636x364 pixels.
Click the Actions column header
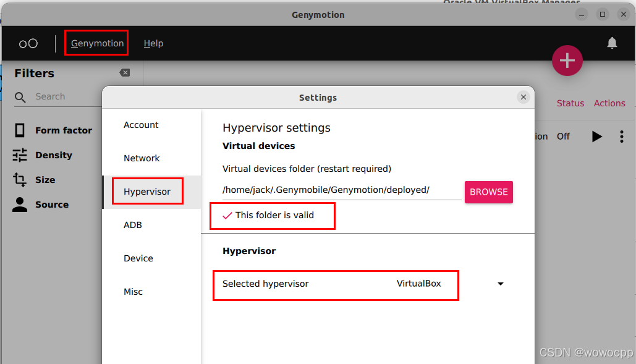(x=609, y=103)
